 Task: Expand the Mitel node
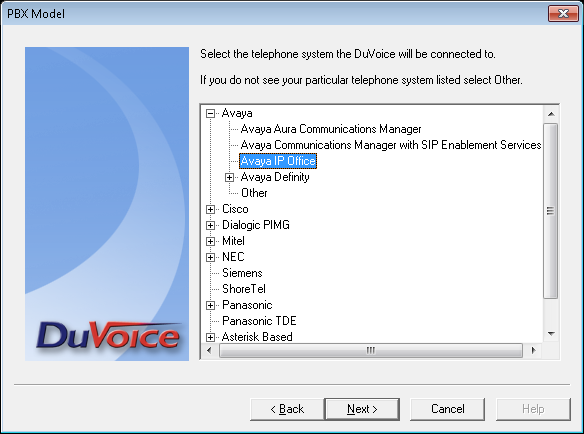click(x=210, y=241)
